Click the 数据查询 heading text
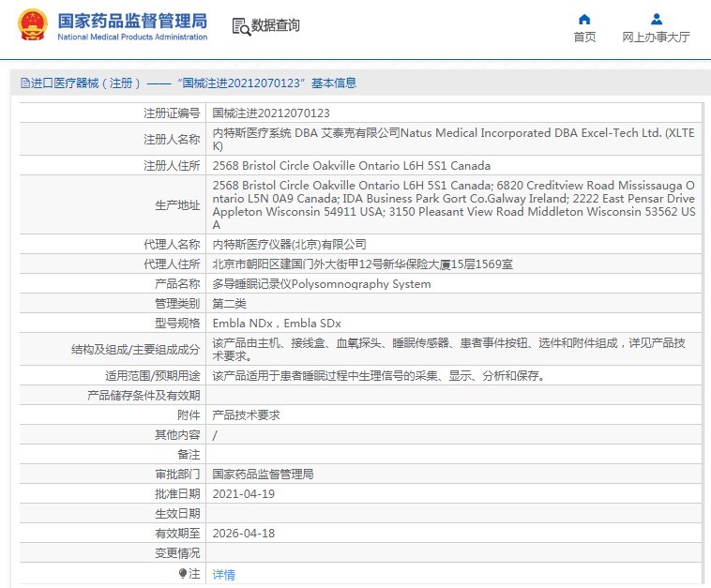This screenshot has height=588, width=711. pos(275,25)
